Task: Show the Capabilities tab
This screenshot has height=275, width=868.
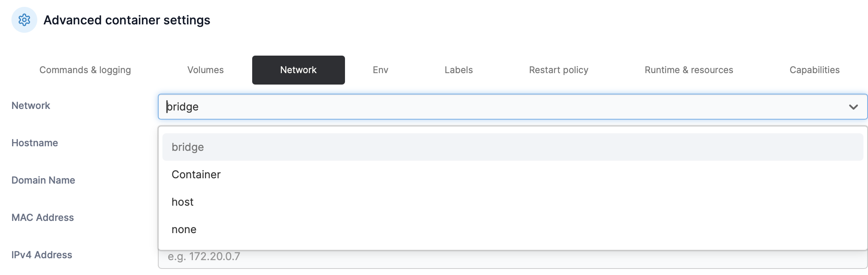Action: [x=814, y=70]
